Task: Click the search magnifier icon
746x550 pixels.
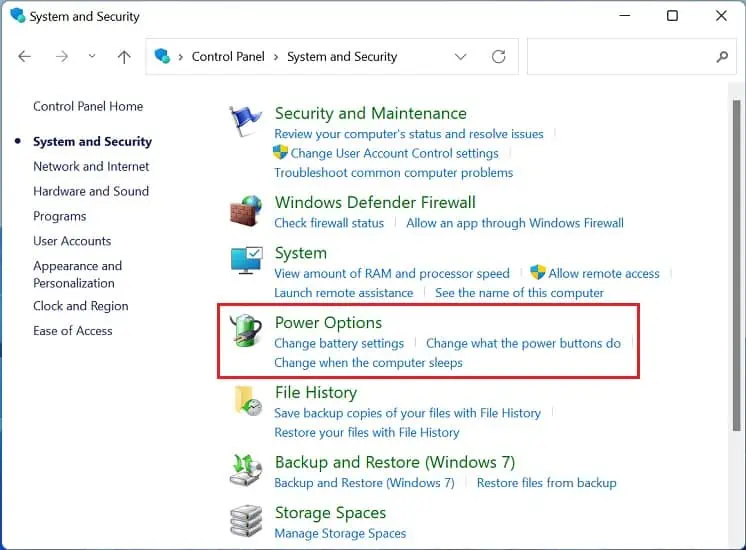Action: [x=722, y=57]
